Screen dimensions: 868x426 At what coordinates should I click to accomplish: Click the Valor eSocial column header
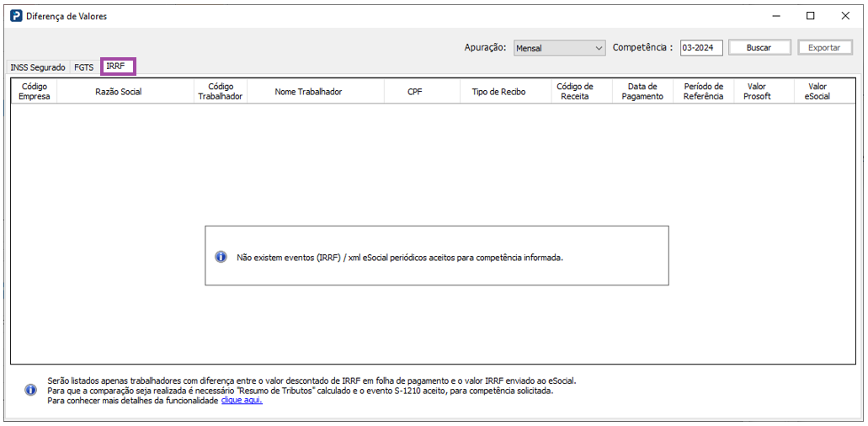pos(817,91)
